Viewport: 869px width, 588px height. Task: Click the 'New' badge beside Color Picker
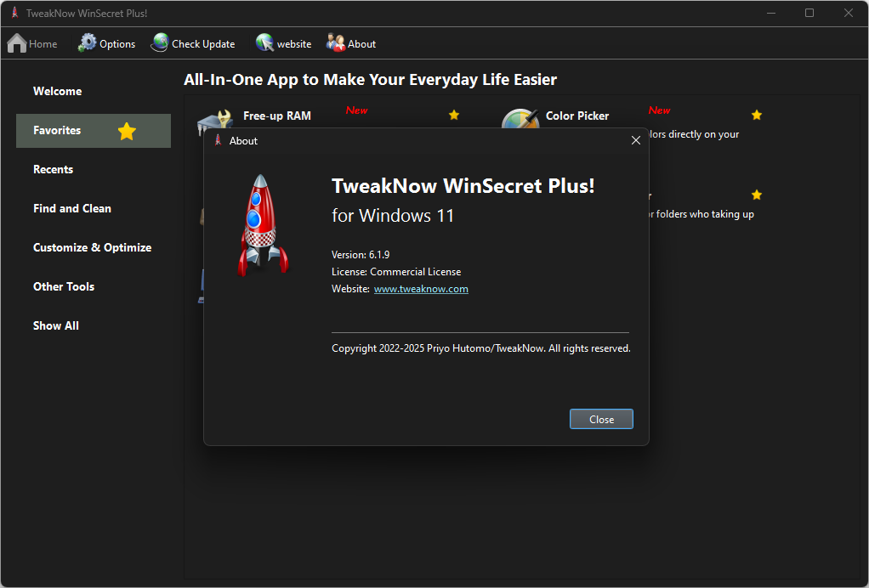tap(660, 110)
